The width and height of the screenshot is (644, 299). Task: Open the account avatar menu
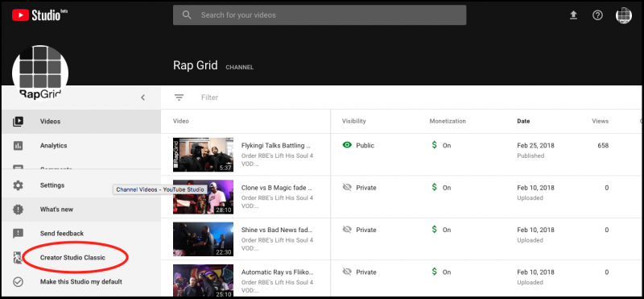(623, 15)
